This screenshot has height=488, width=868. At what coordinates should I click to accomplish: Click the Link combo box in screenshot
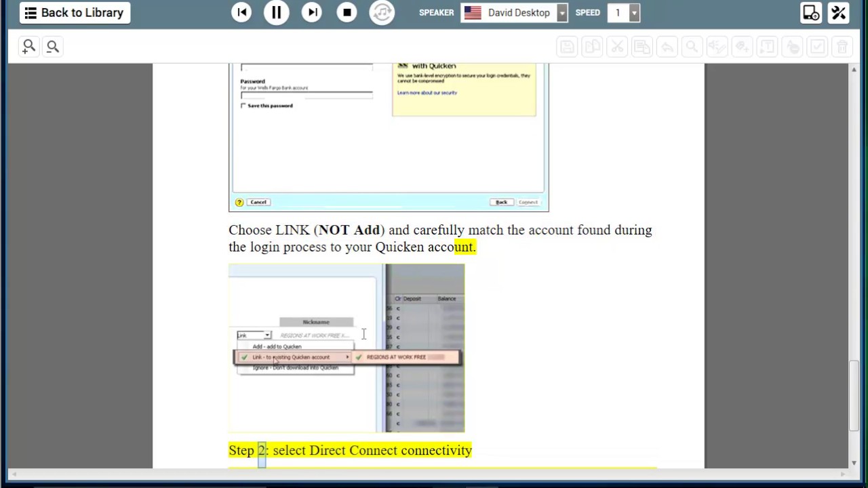coord(254,335)
